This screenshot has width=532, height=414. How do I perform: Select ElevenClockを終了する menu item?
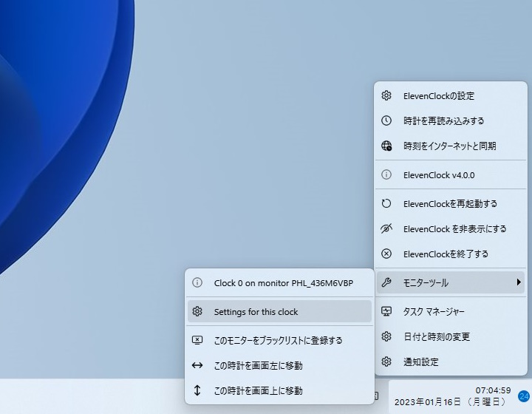[451, 254]
